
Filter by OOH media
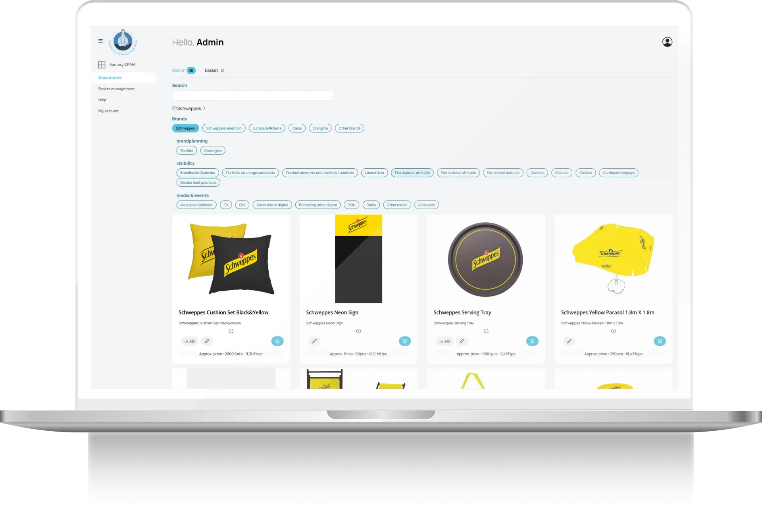tap(351, 205)
